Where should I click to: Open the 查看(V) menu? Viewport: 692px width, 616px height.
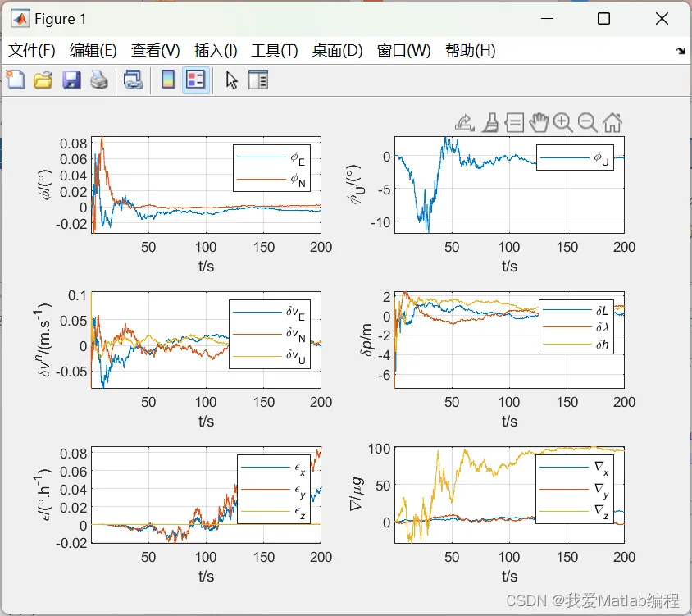pyautogui.click(x=155, y=50)
